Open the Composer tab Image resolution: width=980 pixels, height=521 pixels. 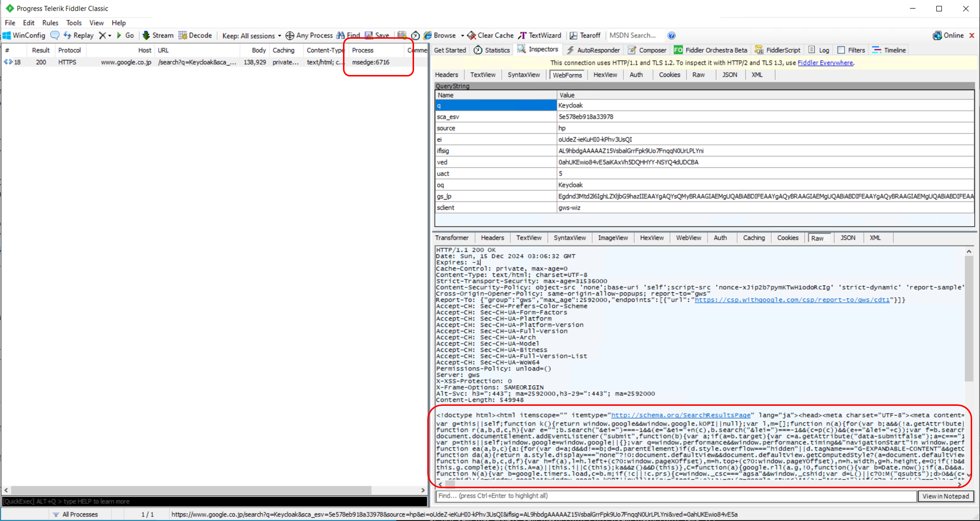[647, 50]
